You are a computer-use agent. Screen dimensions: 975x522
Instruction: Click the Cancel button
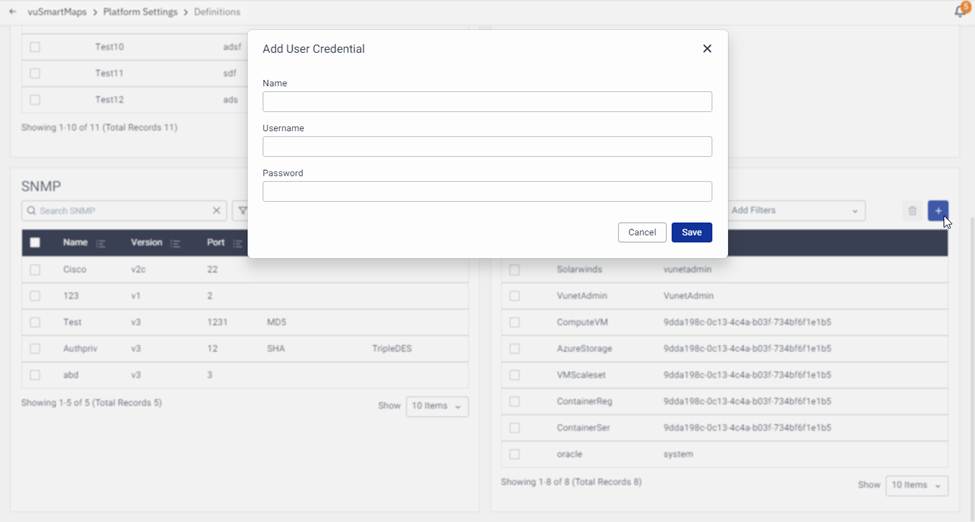(x=642, y=232)
